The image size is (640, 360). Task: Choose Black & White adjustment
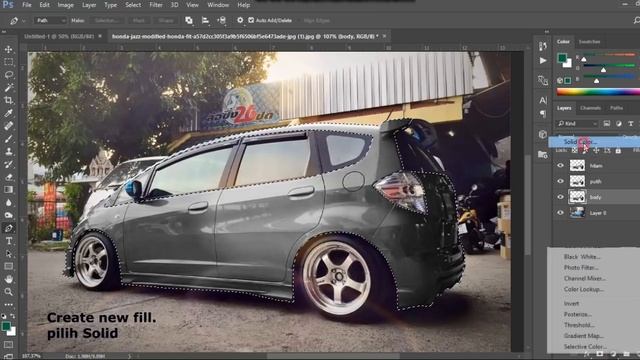tap(582, 257)
